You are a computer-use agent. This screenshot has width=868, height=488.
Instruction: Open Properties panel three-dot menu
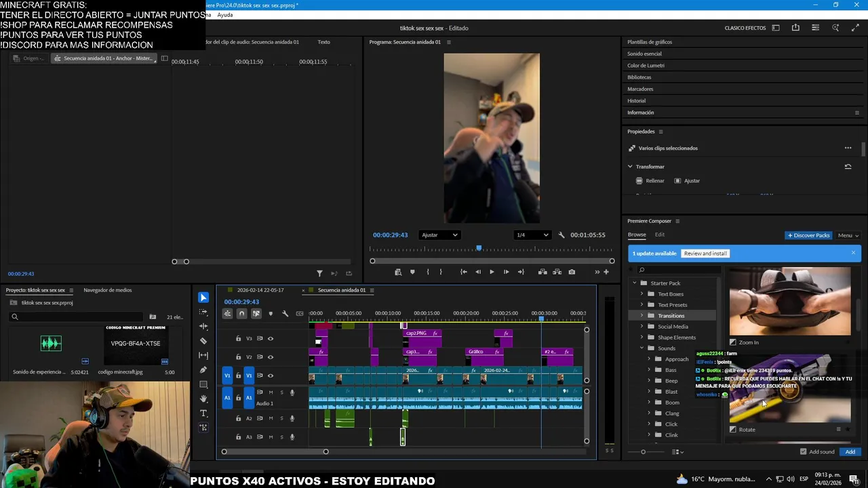point(848,148)
